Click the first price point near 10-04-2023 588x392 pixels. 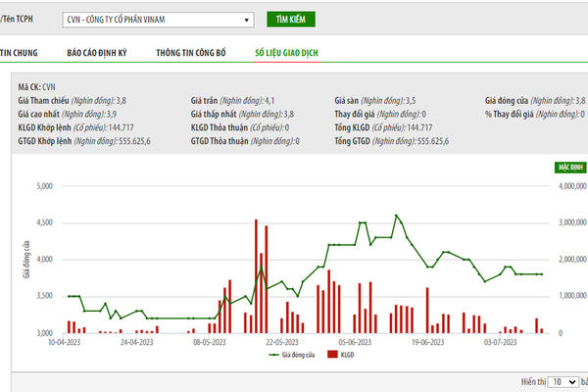coord(69,296)
